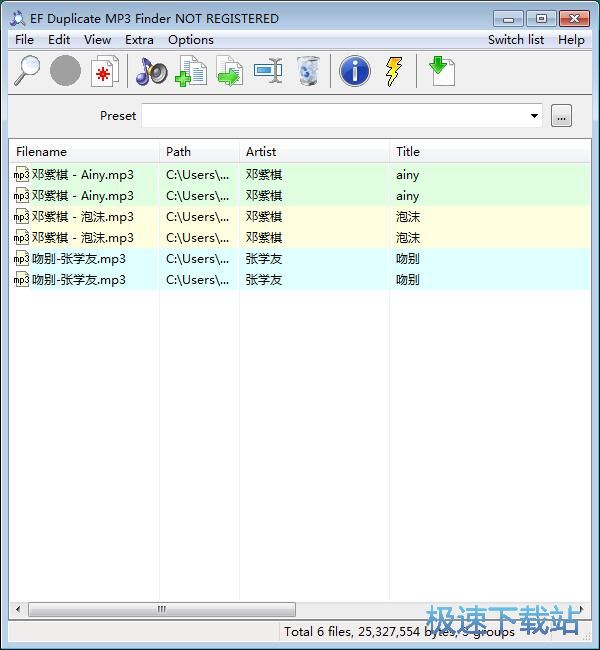Open the blue info icon
Viewport: 600px width, 650px height.
(355, 71)
